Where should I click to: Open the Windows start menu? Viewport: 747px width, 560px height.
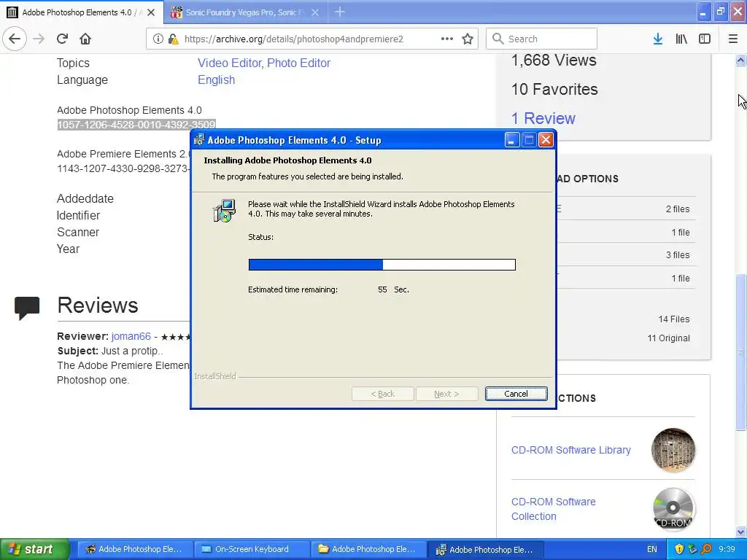pos(35,550)
